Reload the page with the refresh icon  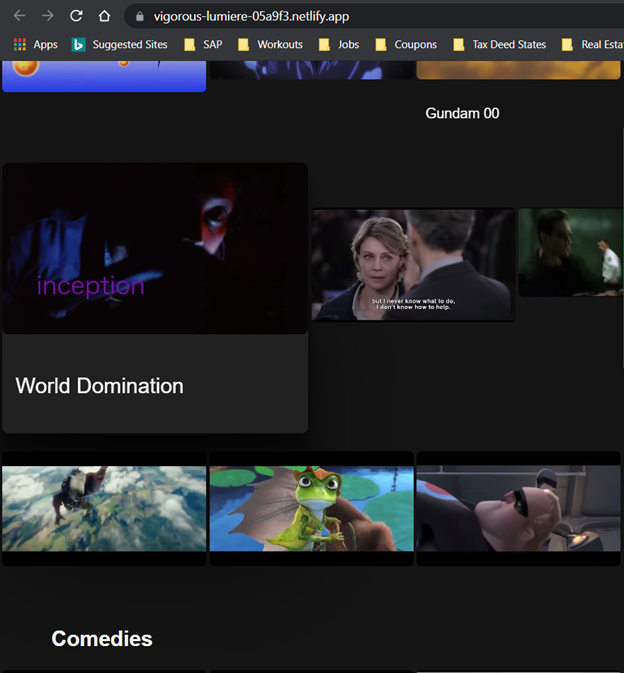click(76, 16)
